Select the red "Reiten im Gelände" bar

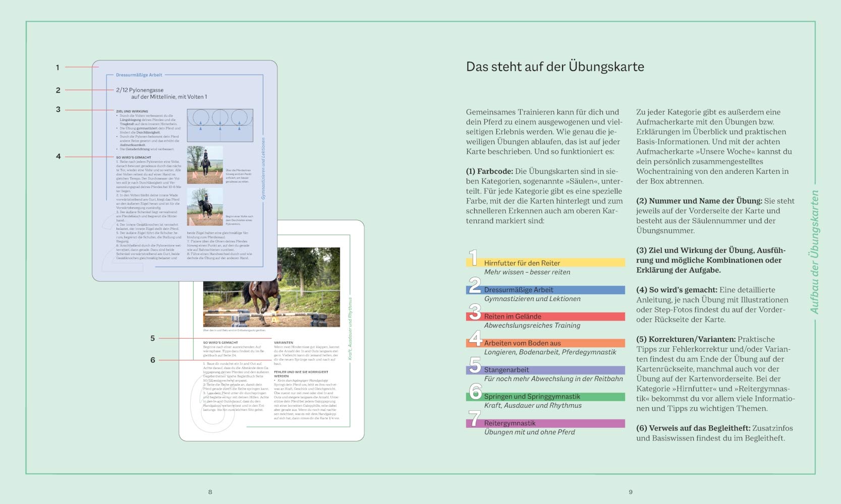(x=545, y=317)
